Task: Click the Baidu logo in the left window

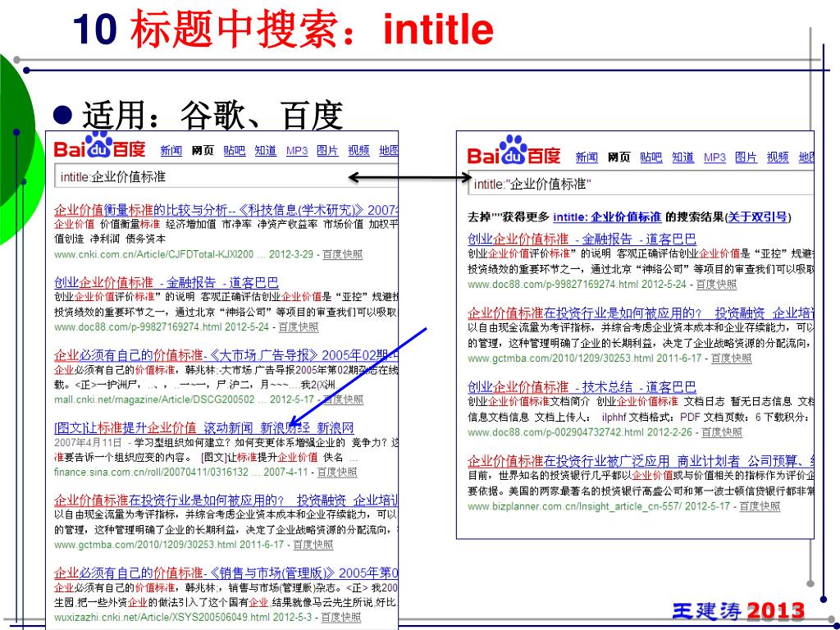Action: (99, 146)
